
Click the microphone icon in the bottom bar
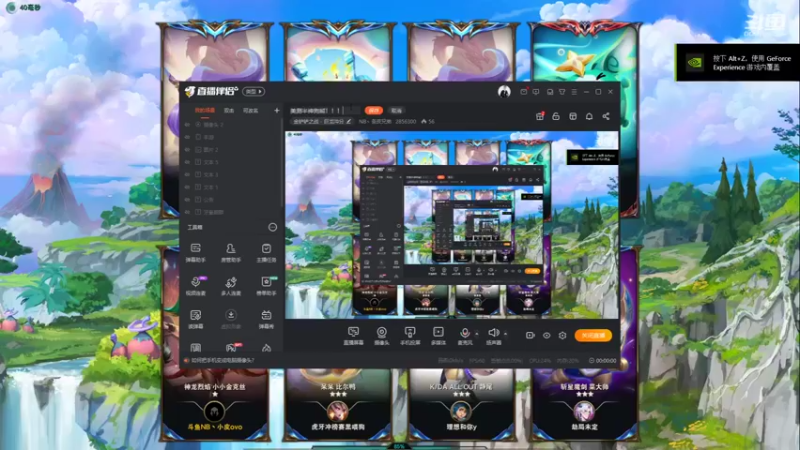tap(464, 333)
